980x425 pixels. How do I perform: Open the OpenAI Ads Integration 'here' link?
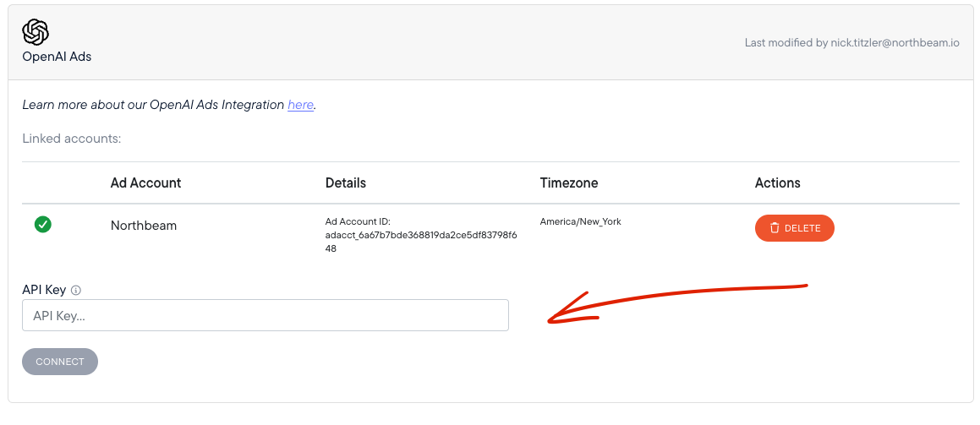click(x=301, y=105)
